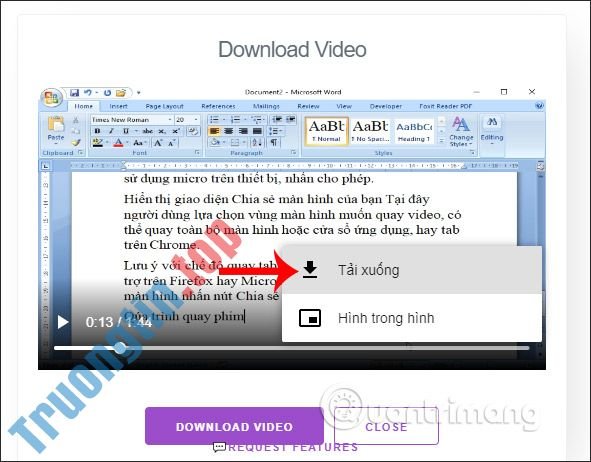The width and height of the screenshot is (591, 462).
Task: Switch to the Page Layout ribbon tab
Action: click(164, 106)
